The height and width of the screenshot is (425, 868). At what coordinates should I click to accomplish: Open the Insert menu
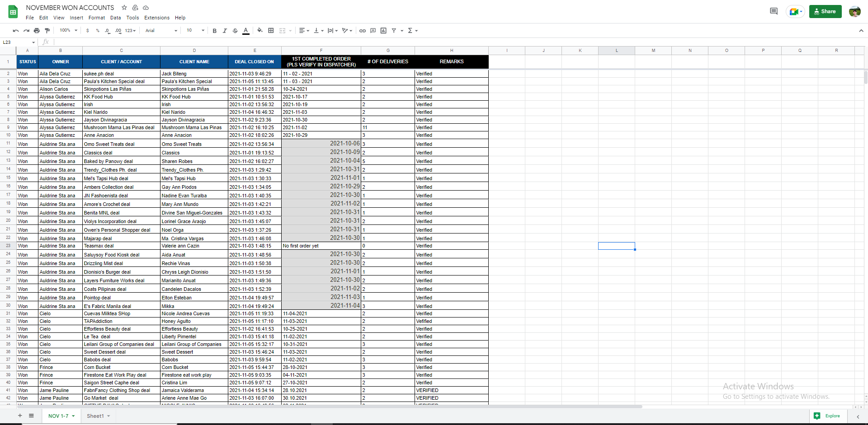(76, 18)
